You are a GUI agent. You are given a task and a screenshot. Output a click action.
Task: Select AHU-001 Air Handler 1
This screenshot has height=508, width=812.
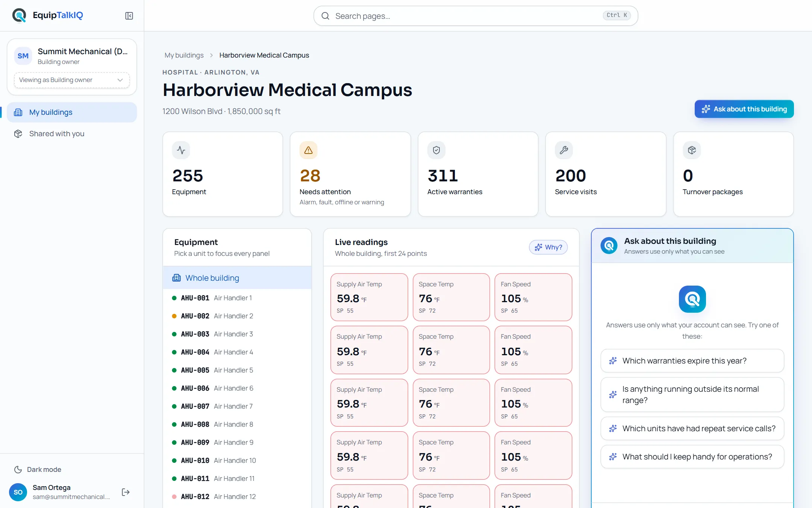[237, 298]
